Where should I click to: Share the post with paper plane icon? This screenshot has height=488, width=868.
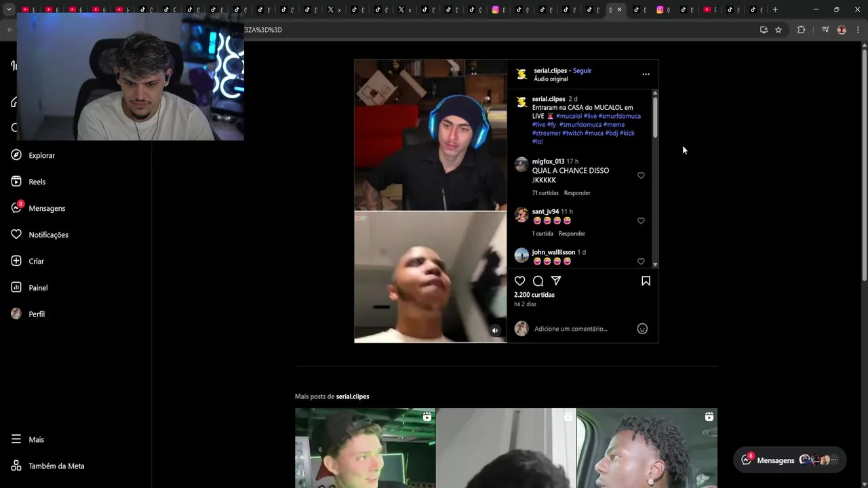[556, 281]
